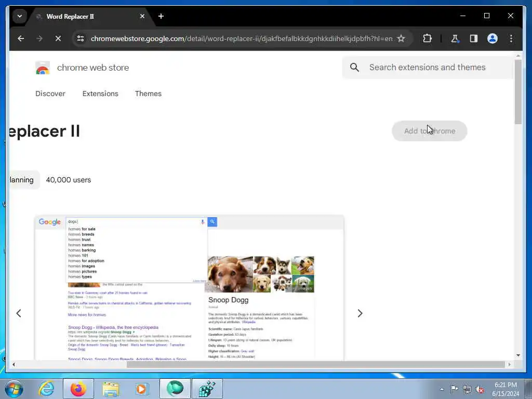Click the 40,000 users text

(x=69, y=180)
